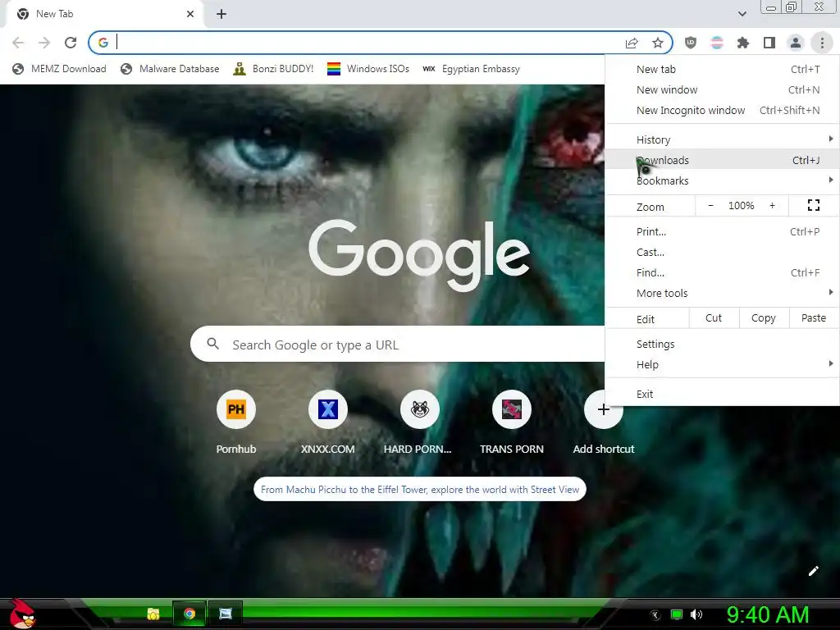Open a new tab with the plus button
Viewport: 840px width, 630px height.
[x=221, y=14]
